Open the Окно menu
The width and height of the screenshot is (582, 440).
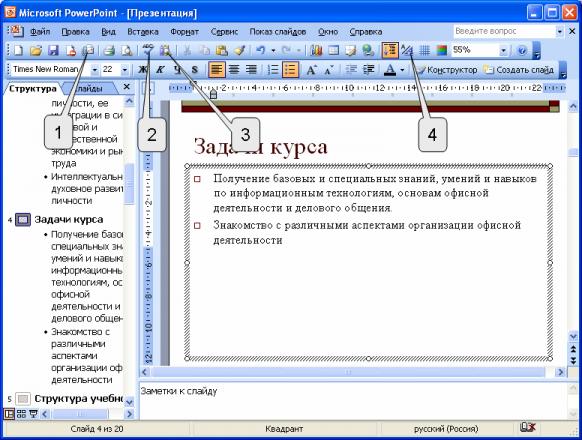click(x=328, y=32)
